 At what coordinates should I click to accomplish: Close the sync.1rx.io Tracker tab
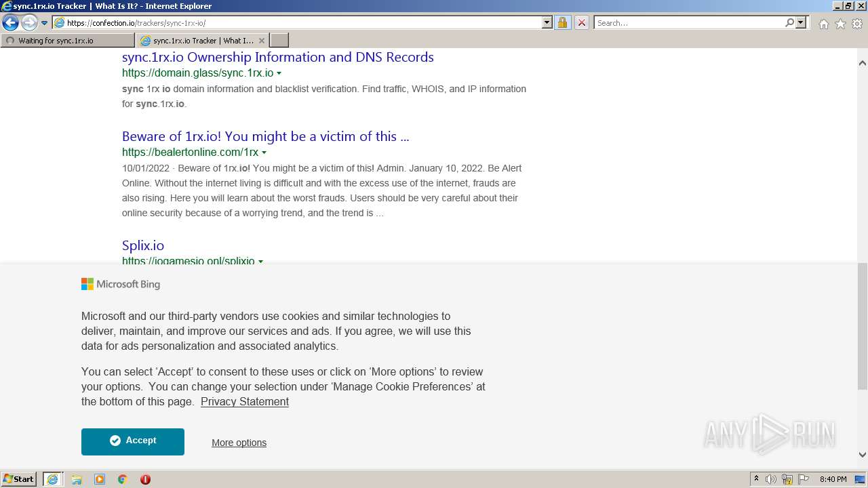click(262, 41)
